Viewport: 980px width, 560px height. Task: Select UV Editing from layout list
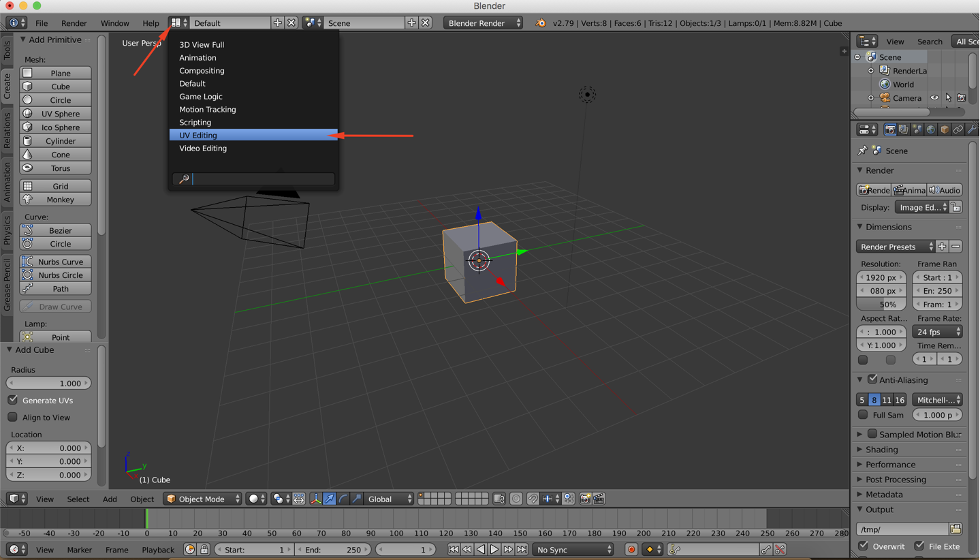pyautogui.click(x=253, y=135)
